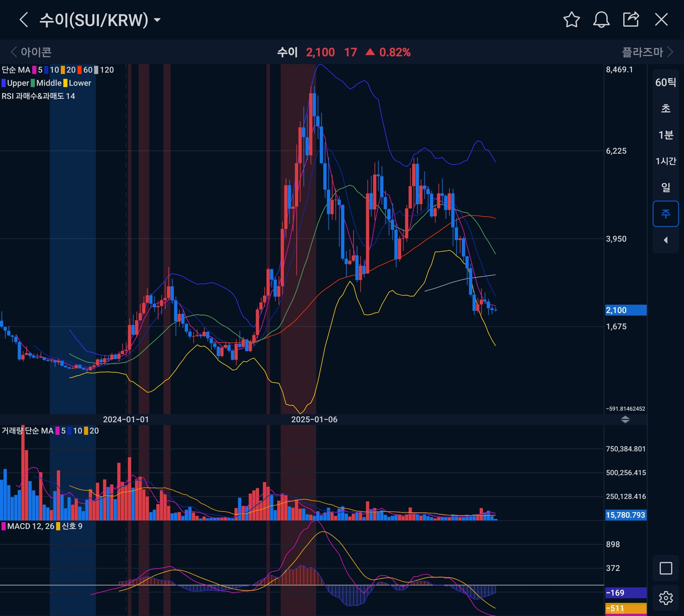Click the chart panel resize handle
This screenshot has height=616, width=684.
click(x=625, y=420)
